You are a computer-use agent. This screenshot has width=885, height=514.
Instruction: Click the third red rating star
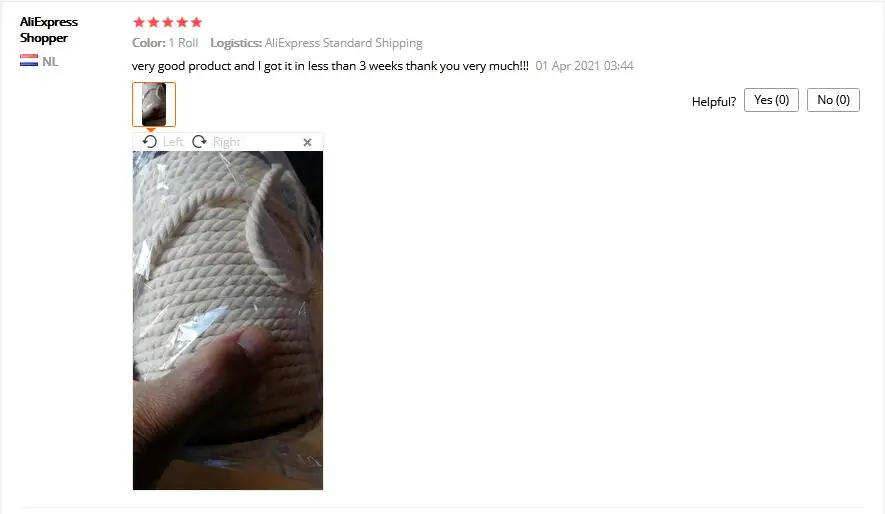168,22
